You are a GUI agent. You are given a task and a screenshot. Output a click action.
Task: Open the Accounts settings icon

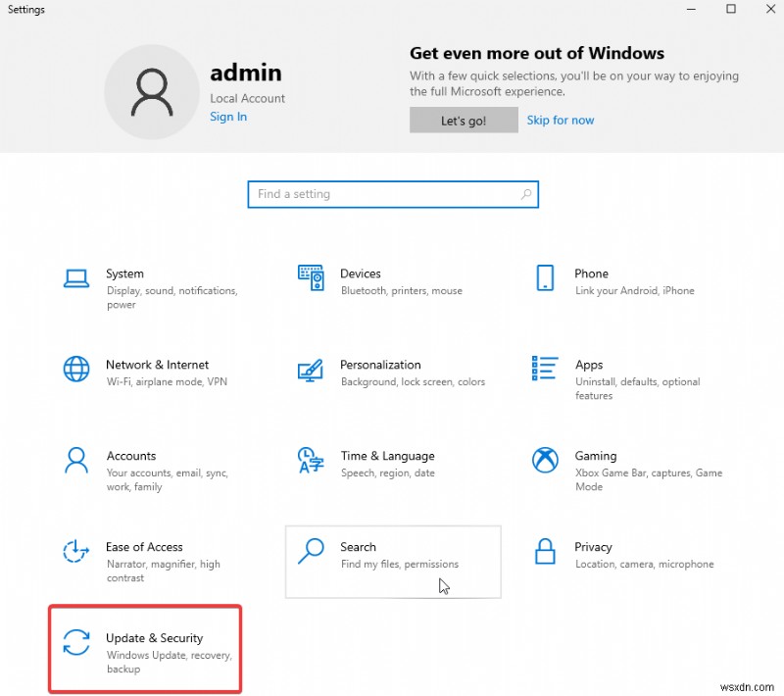pos(76,461)
